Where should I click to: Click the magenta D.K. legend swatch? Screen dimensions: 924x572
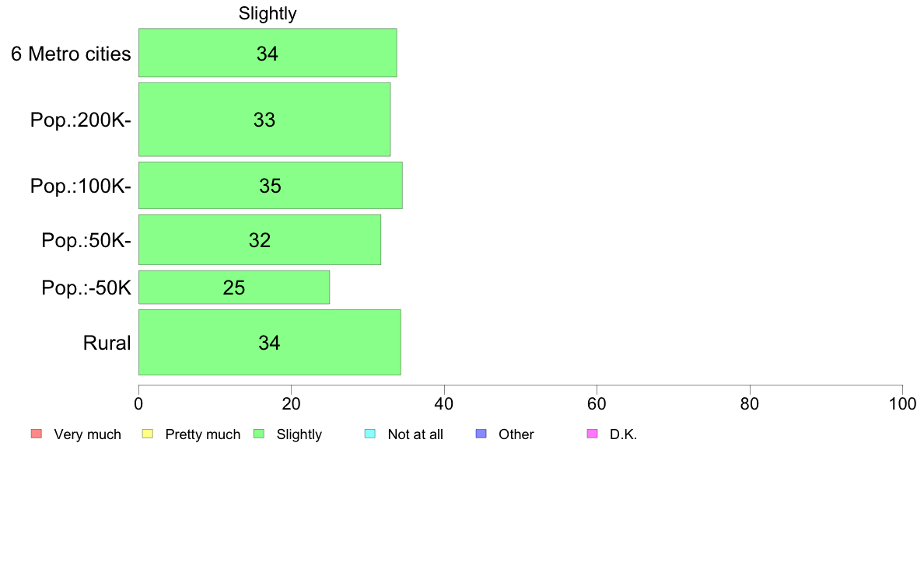coord(592,434)
